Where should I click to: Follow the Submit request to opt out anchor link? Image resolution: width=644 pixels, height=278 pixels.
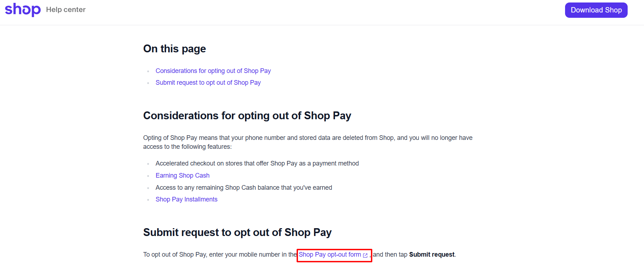point(208,83)
